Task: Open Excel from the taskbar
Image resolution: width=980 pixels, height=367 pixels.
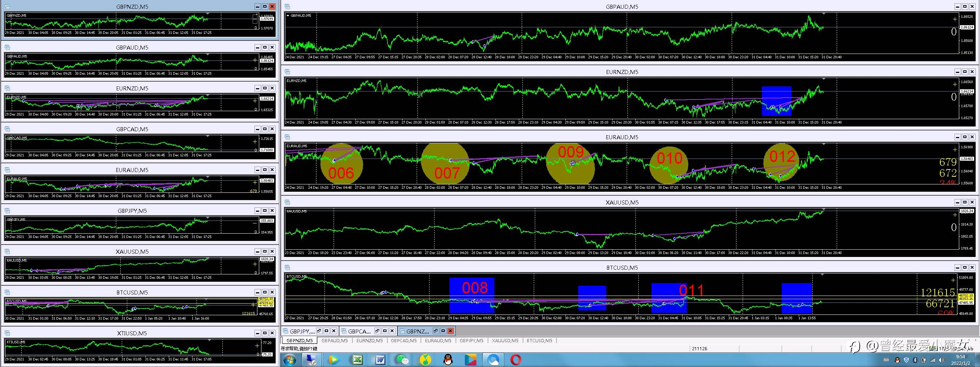Action: coord(357,359)
